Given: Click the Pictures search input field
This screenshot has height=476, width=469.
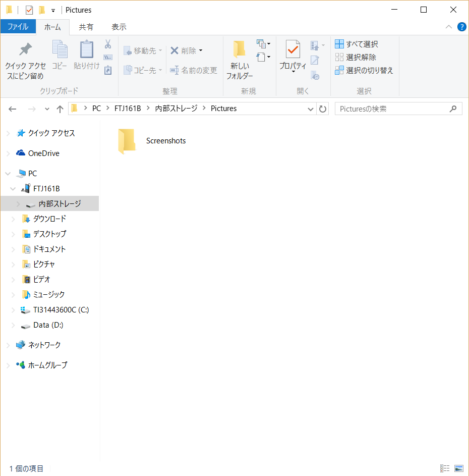Looking at the screenshot, I should tap(392, 109).
